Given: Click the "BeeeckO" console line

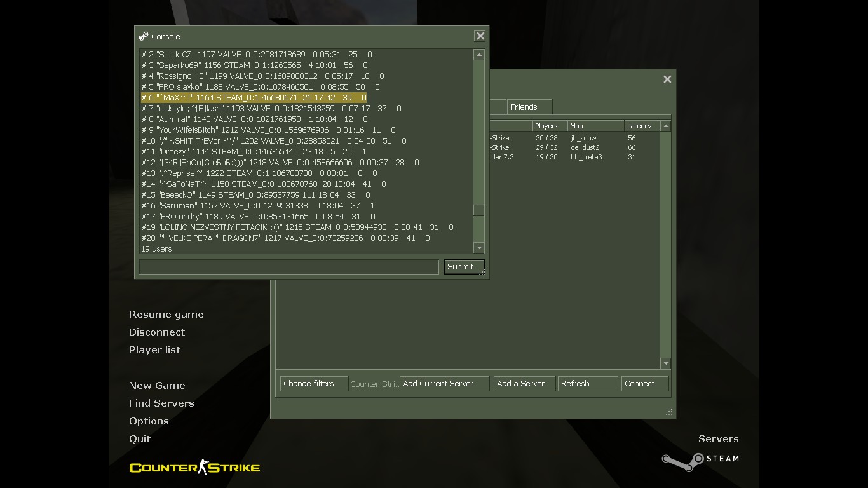Looking at the screenshot, I should click(255, 195).
